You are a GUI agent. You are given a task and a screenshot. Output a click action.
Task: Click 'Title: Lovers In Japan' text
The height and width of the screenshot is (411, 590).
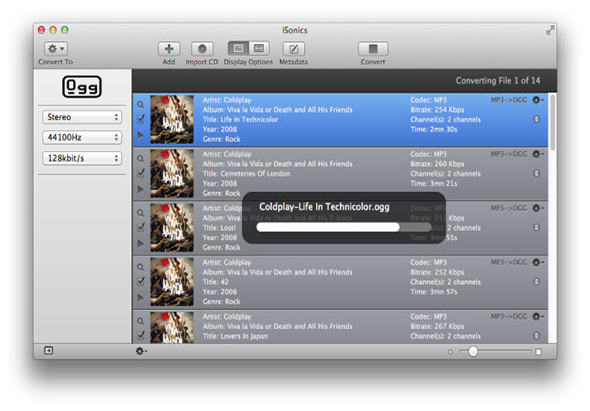point(235,336)
